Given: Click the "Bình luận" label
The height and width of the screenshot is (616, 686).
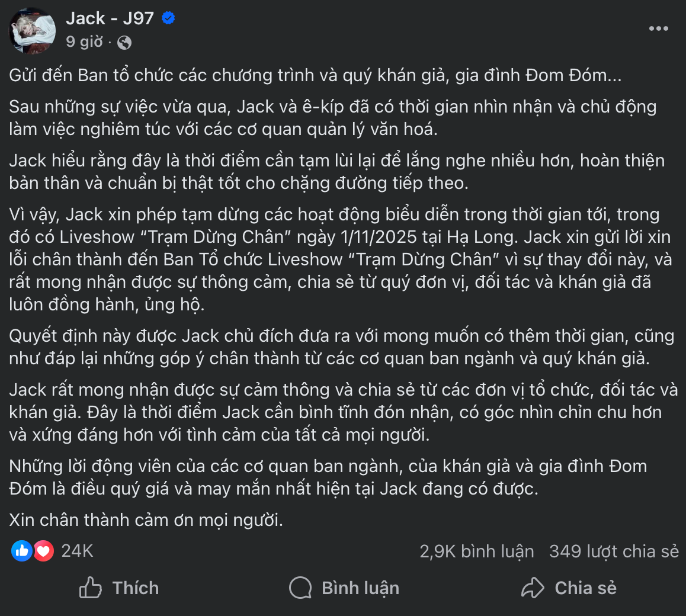Looking at the screenshot, I should coord(360,588).
